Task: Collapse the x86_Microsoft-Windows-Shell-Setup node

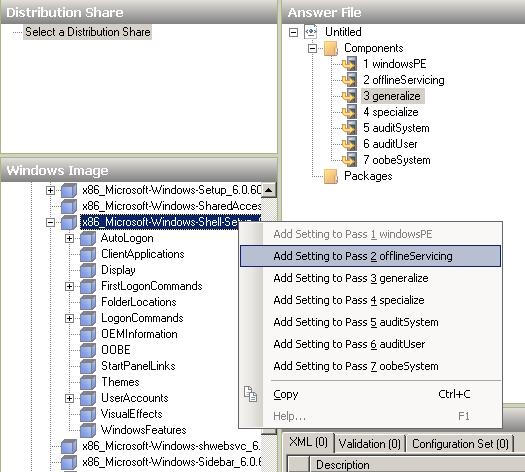Action: point(50,223)
